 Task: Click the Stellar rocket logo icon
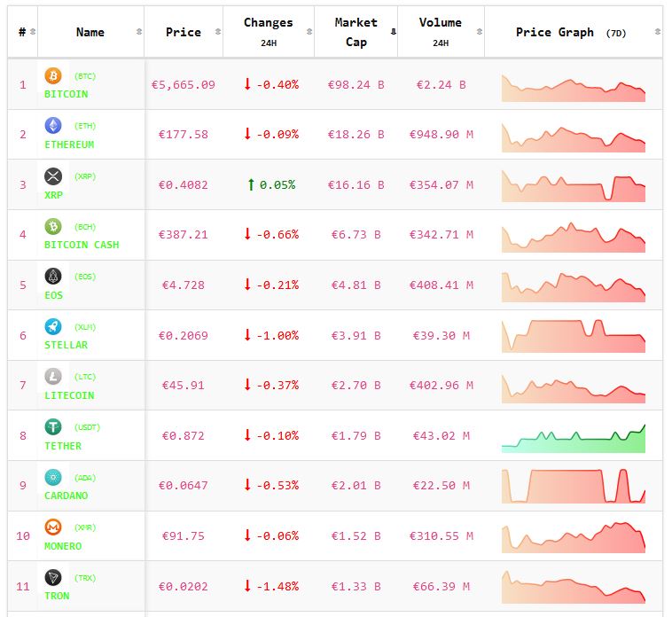(53, 327)
